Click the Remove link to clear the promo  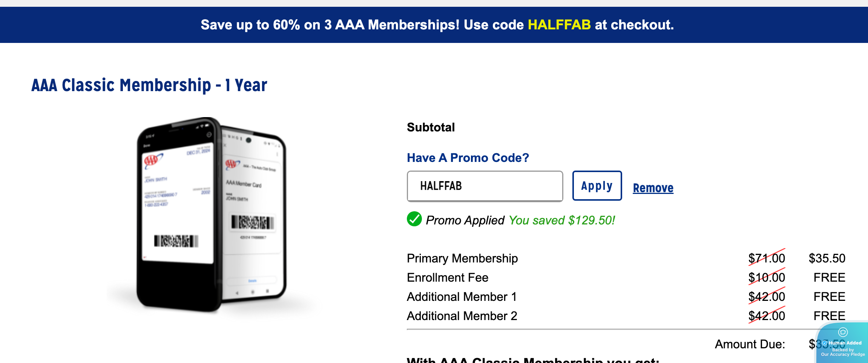[653, 188]
